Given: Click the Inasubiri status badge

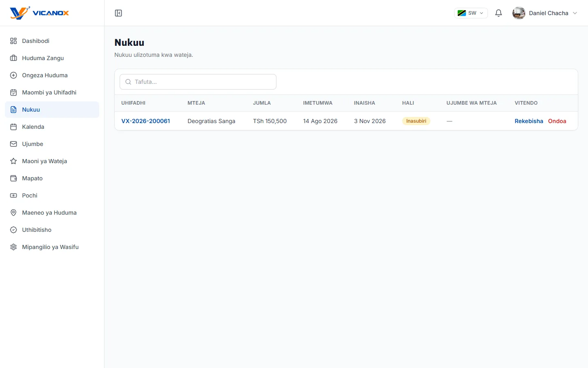Looking at the screenshot, I should coord(416,121).
